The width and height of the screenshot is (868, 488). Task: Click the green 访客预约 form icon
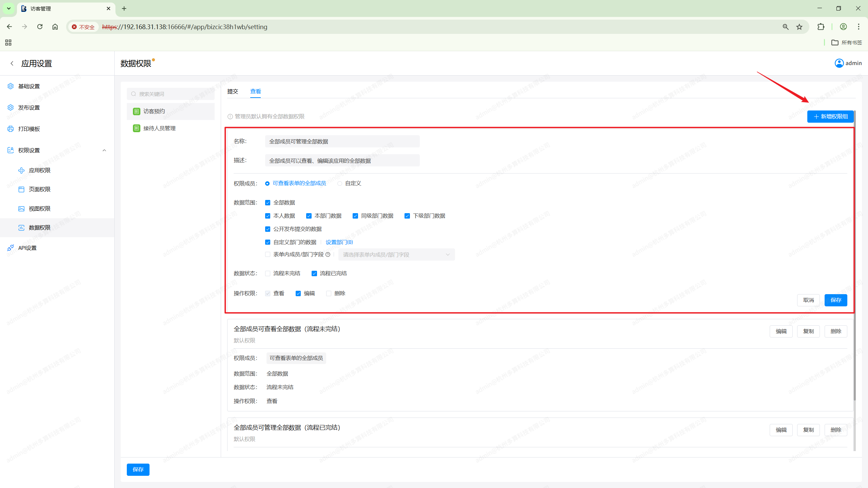pos(137,111)
